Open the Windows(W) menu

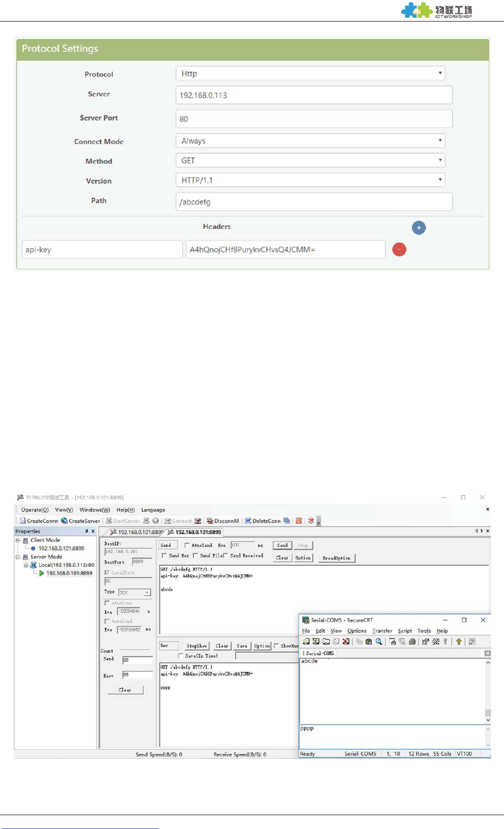point(95,510)
